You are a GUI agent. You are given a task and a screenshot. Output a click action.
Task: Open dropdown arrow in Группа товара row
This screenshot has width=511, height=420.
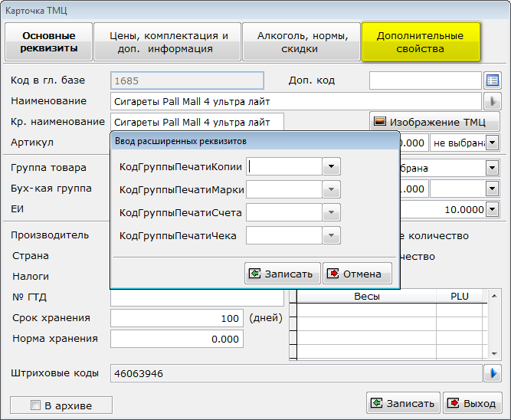pyautogui.click(x=492, y=169)
